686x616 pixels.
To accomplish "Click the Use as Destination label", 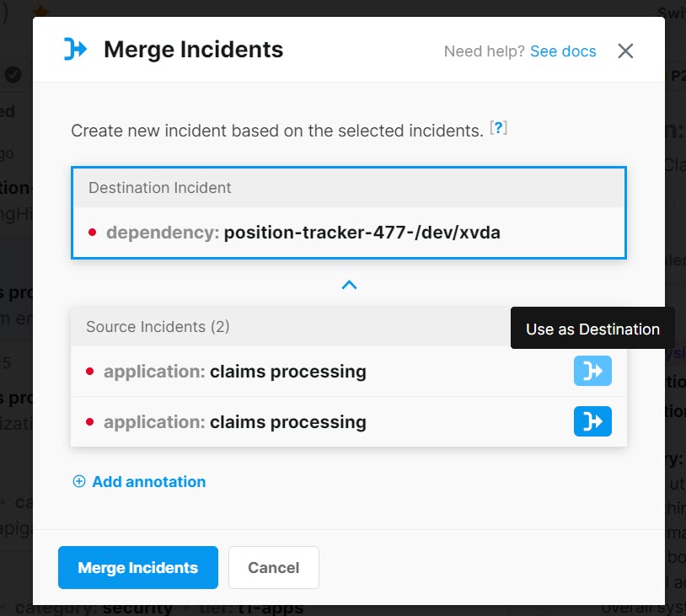I will [x=592, y=328].
